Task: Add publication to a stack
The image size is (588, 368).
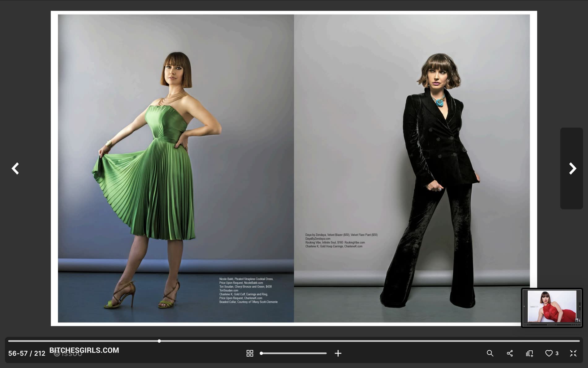Action: point(529,353)
